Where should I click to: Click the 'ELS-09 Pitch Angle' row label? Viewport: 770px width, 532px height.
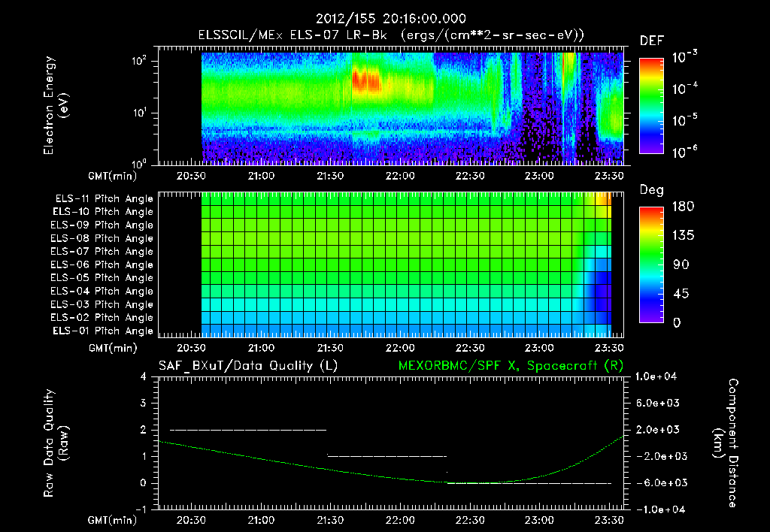pyautogui.click(x=102, y=225)
